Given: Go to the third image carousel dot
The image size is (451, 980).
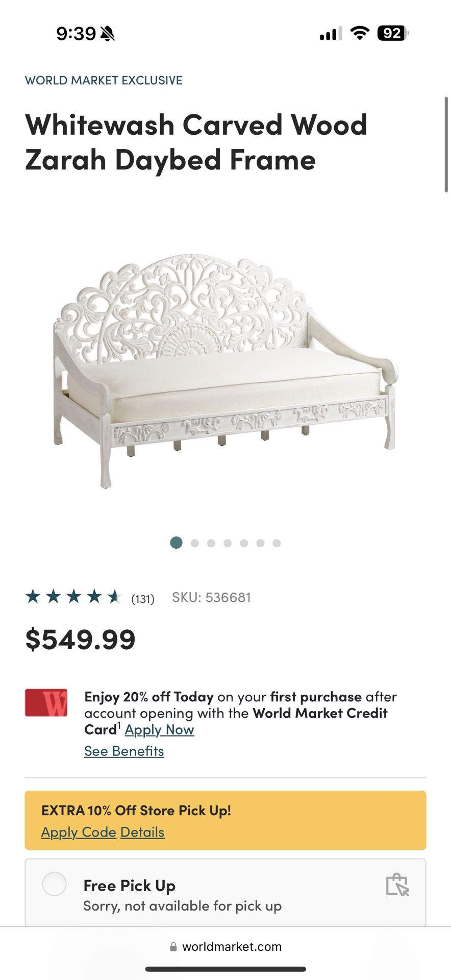Looking at the screenshot, I should pos(211,543).
